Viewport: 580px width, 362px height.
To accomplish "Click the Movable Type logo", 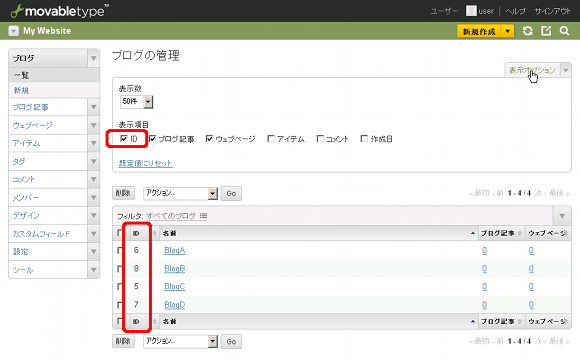I will [59, 11].
